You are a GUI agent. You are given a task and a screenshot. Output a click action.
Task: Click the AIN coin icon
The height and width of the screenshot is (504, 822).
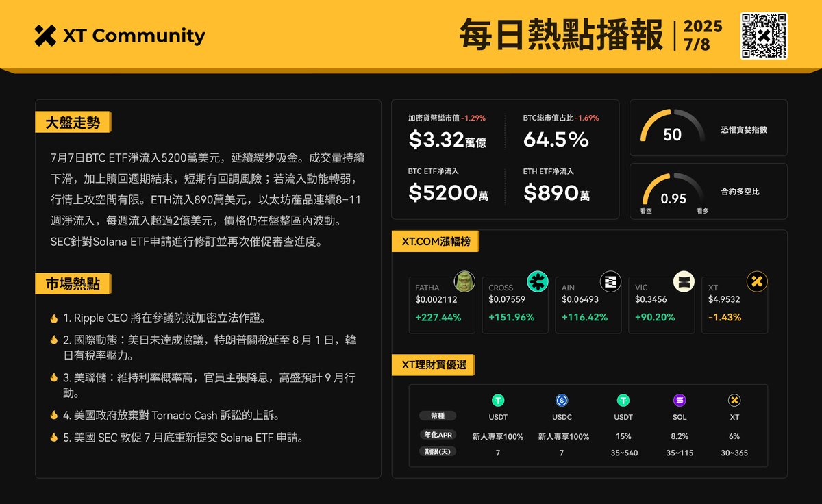coord(611,281)
